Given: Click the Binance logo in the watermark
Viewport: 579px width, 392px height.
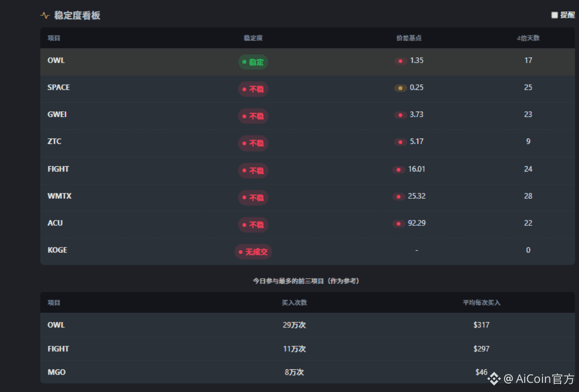Looking at the screenshot, I should pos(494,379).
